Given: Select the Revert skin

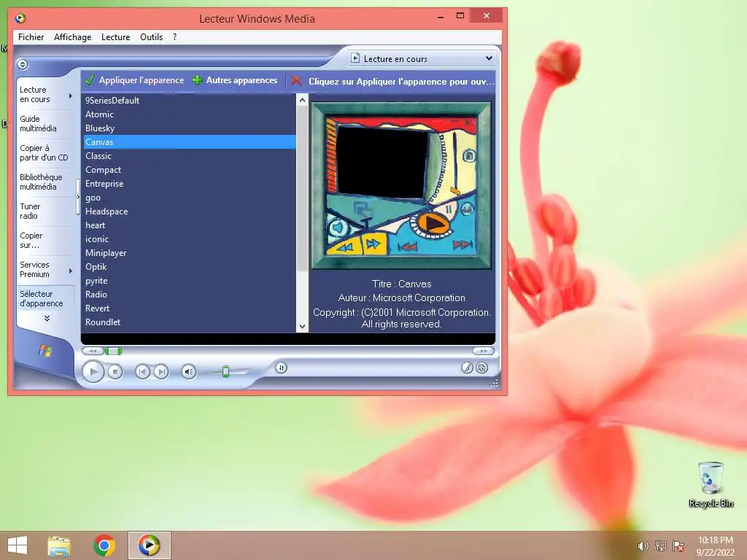Looking at the screenshot, I should point(190,308).
